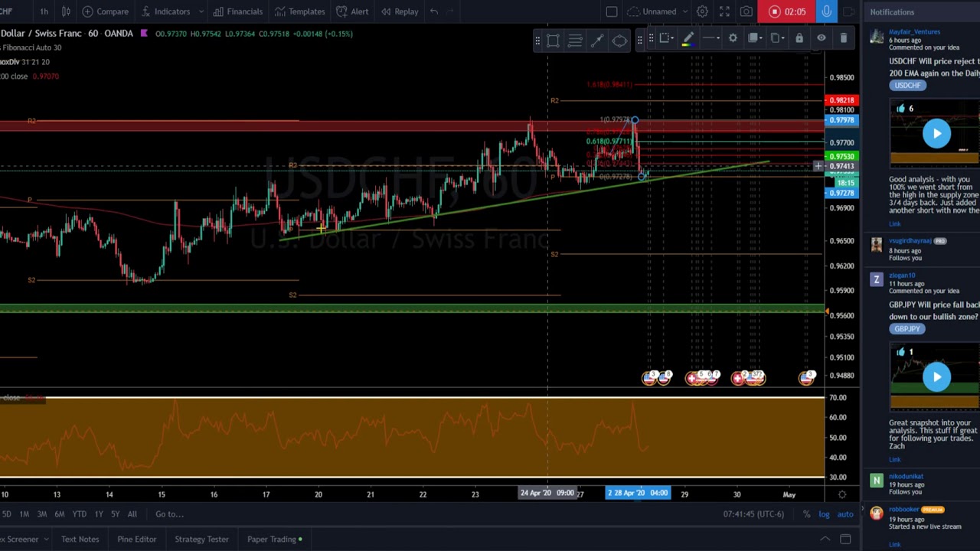Select the layout square icon
980x551 pixels.
click(612, 11)
